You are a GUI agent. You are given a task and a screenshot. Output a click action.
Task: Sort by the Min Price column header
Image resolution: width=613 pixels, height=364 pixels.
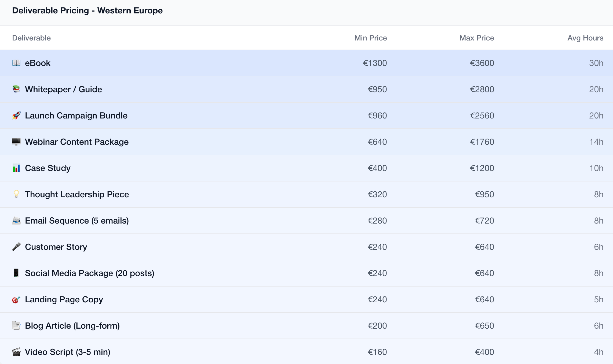point(371,38)
